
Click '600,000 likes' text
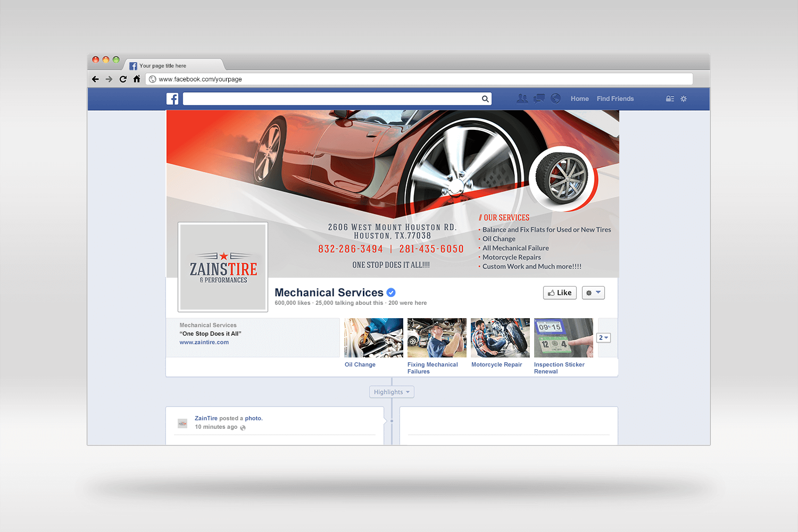293,303
